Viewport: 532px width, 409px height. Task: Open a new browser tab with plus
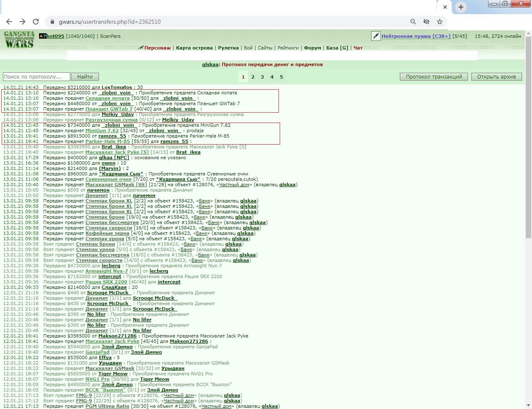461,7
